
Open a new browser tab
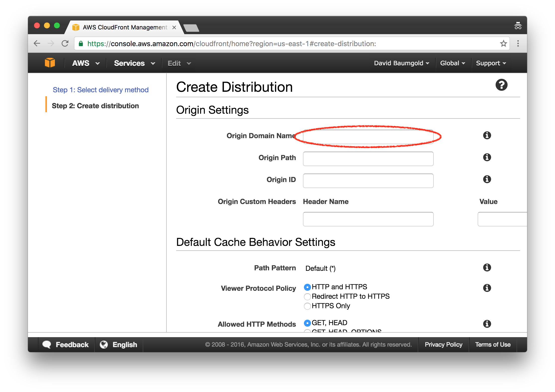pyautogui.click(x=191, y=28)
